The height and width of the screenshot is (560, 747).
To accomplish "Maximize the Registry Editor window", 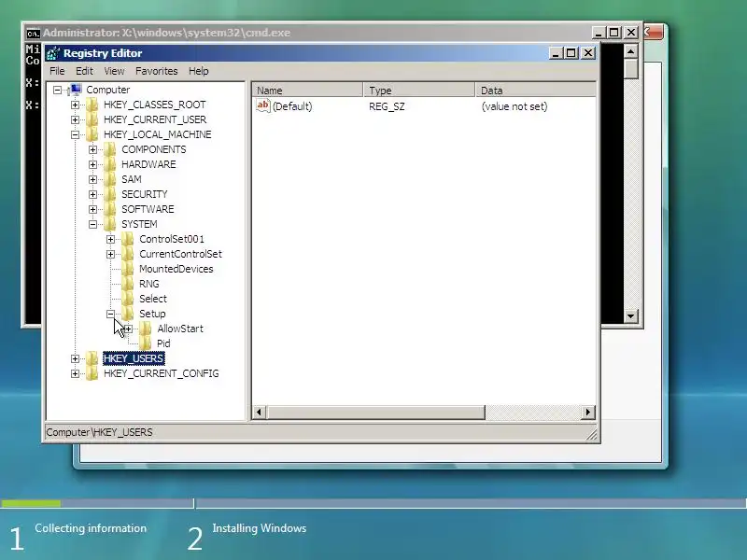I will pyautogui.click(x=571, y=53).
